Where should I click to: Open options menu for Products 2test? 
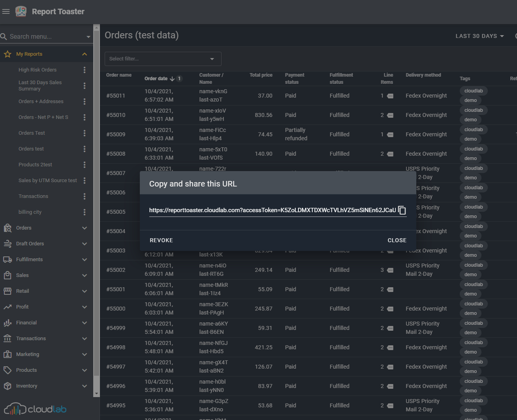(85, 165)
